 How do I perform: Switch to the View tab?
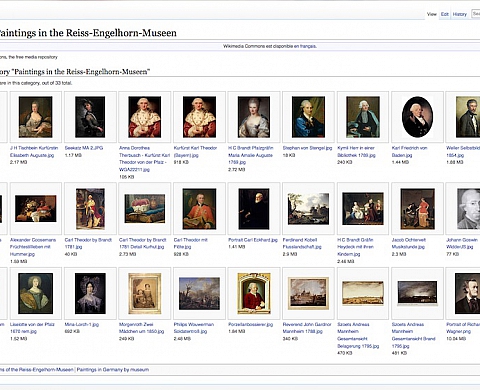coord(432,14)
